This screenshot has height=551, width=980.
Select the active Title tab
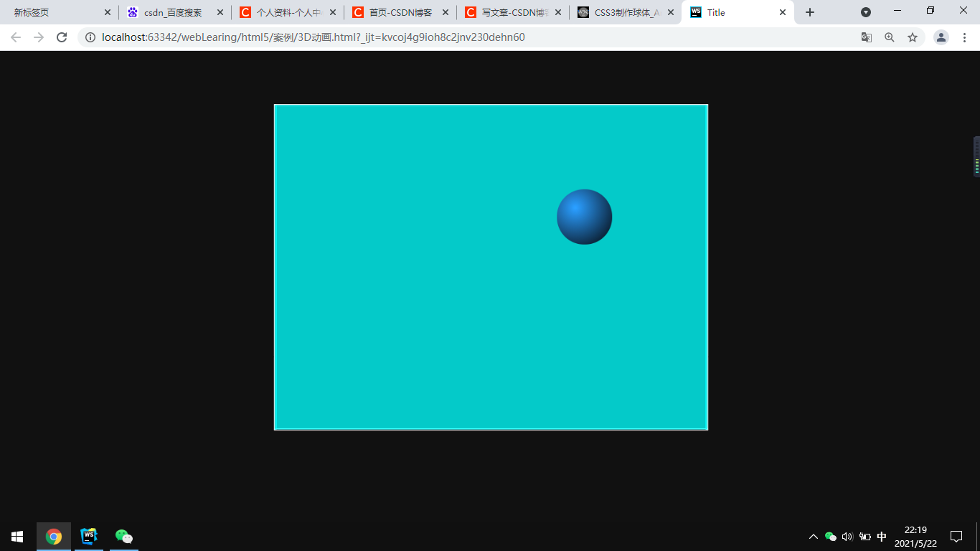(x=738, y=12)
